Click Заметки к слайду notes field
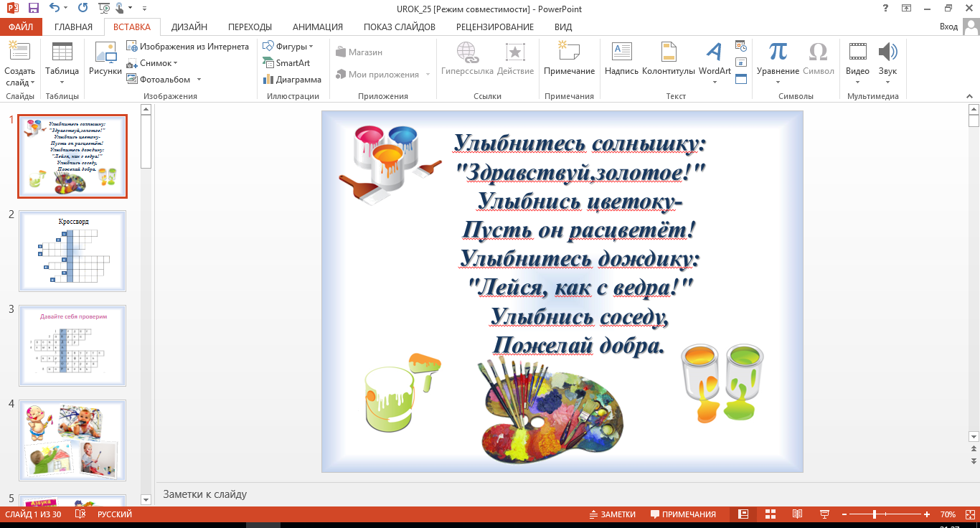 point(567,494)
